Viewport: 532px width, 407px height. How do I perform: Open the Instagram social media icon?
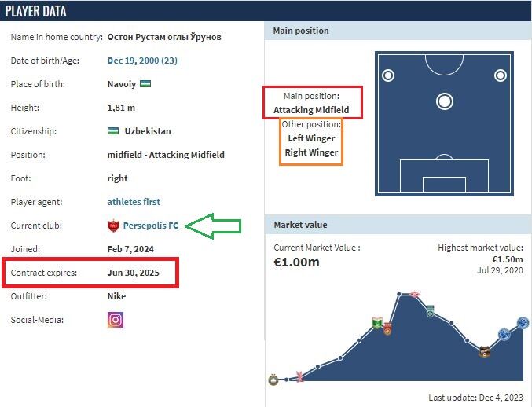(116, 320)
